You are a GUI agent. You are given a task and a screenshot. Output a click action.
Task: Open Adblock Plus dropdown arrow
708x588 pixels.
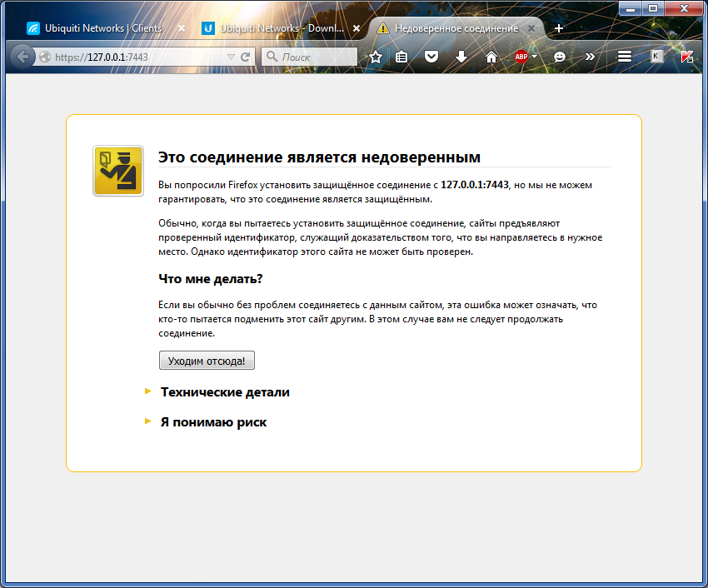(x=535, y=57)
